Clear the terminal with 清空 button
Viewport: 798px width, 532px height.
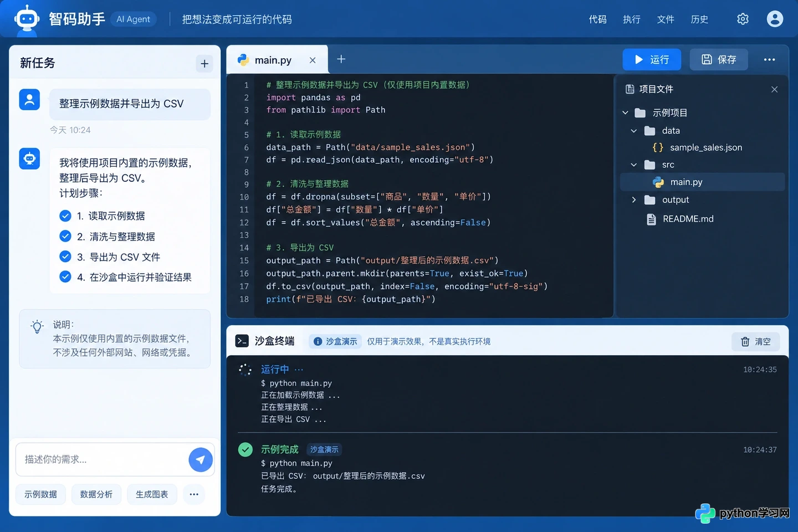point(756,342)
